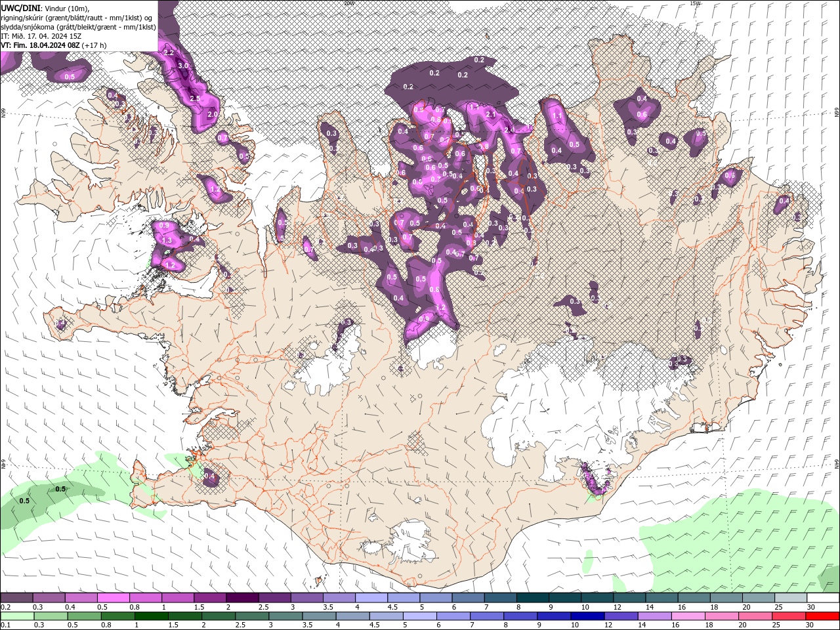Click the '3.0' snowfall value on the map
The width and height of the screenshot is (840, 630).
tap(183, 66)
